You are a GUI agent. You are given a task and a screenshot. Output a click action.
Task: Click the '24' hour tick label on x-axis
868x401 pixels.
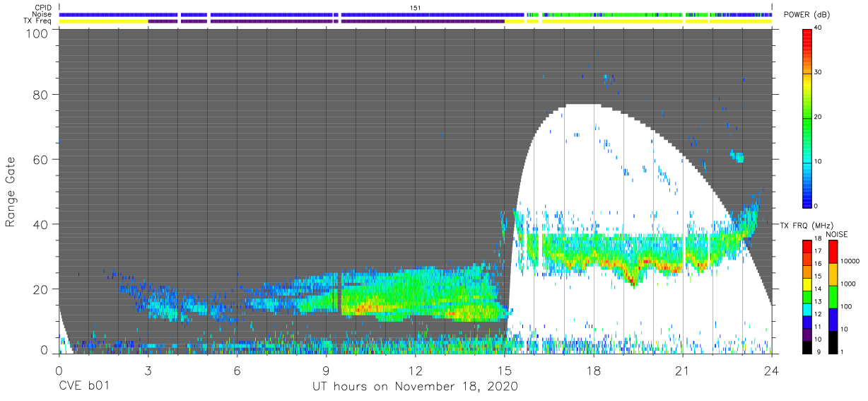(x=772, y=370)
